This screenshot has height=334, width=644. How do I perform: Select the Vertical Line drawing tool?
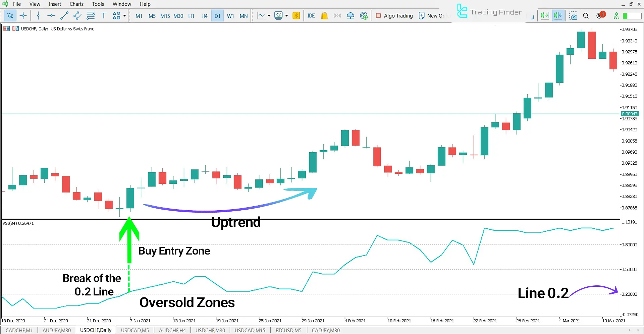point(38,15)
